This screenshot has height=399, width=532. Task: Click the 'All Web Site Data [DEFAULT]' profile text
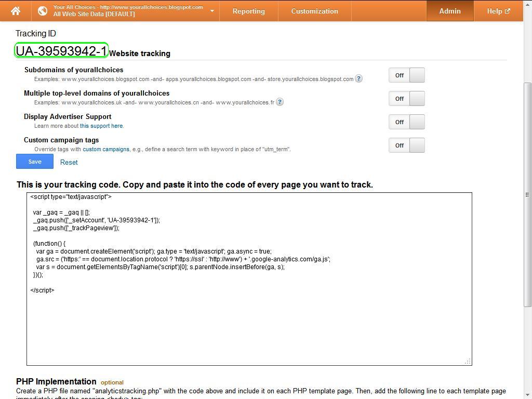94,14
